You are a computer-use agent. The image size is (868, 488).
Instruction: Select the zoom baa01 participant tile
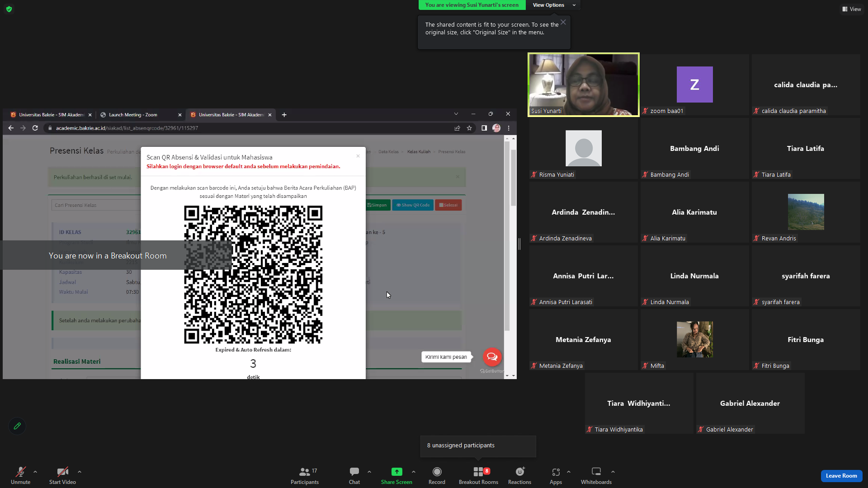point(694,84)
